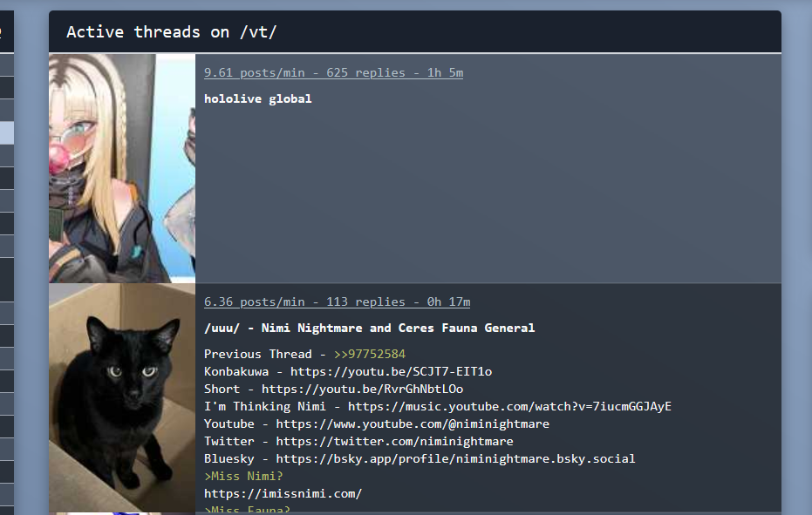
Task: Click the 'Previous Thread' label text
Action: 258,354
